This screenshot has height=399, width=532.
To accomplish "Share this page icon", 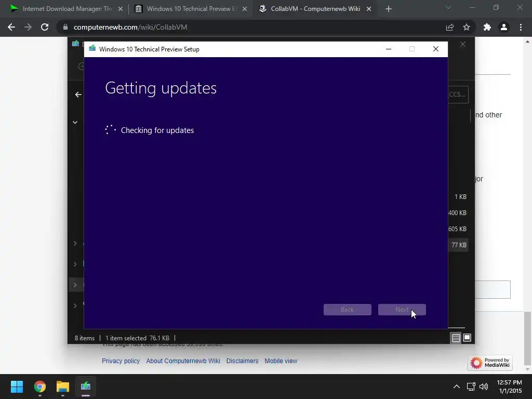I will [x=450, y=27].
